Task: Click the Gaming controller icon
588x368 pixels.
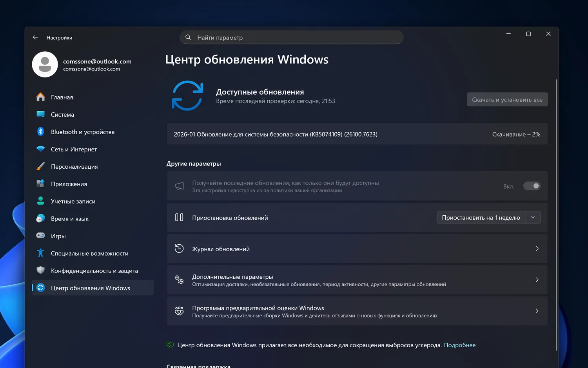Action: click(x=40, y=236)
